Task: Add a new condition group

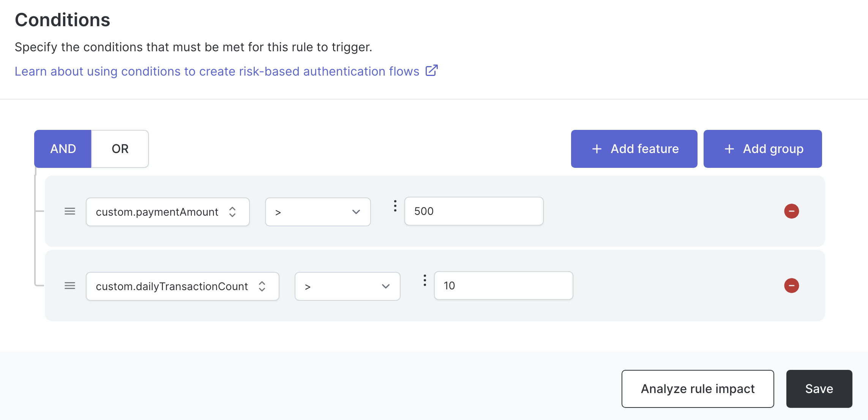Action: pyautogui.click(x=762, y=149)
